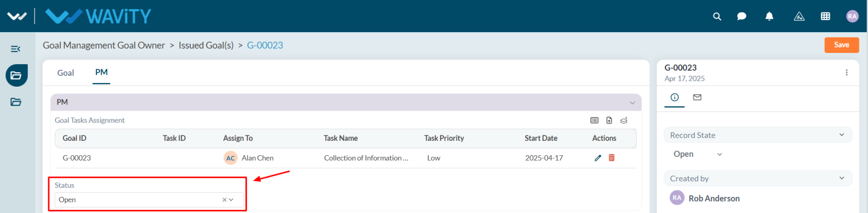This screenshot has width=868, height=213.
Task: Collapse the Record State section
Action: 842,135
